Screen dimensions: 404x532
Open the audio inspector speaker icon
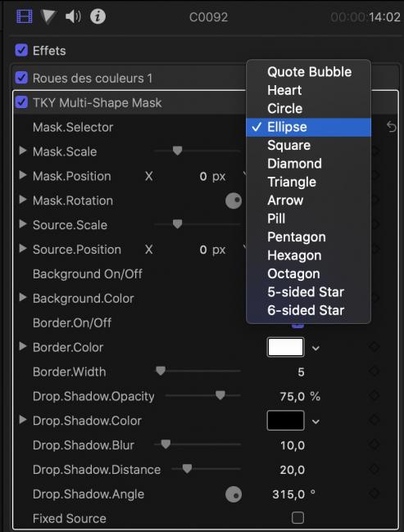click(73, 16)
